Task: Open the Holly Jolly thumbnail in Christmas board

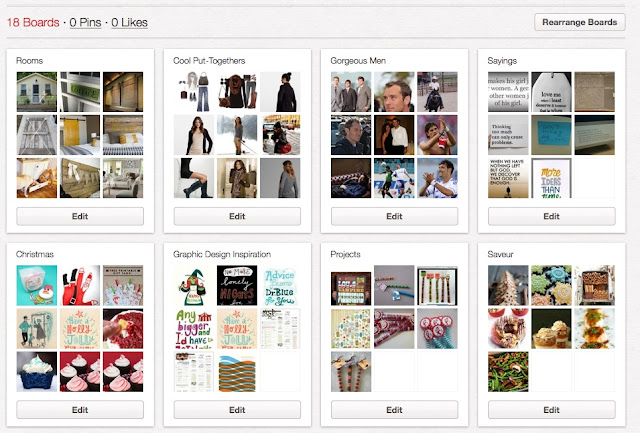Action: coord(80,329)
